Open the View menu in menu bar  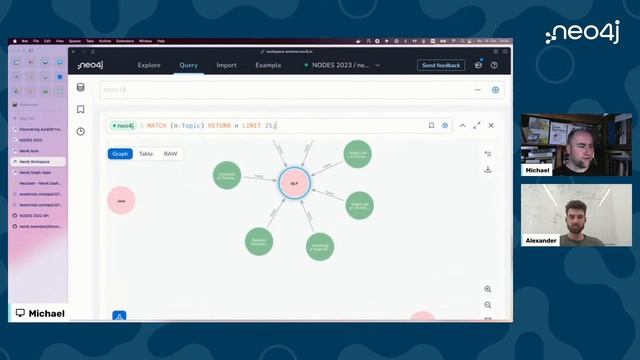coord(60,41)
